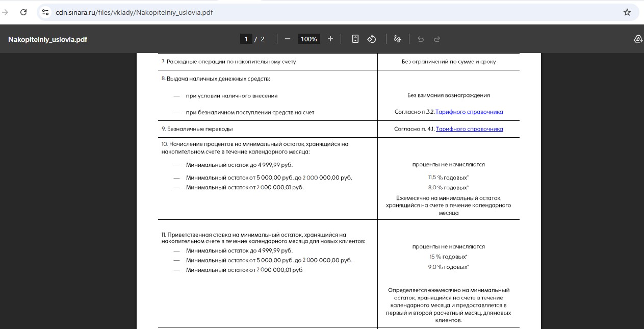Viewport: 644px width, 329px height.
Task: Bookmark this page with the star icon
Action: pyautogui.click(x=627, y=12)
